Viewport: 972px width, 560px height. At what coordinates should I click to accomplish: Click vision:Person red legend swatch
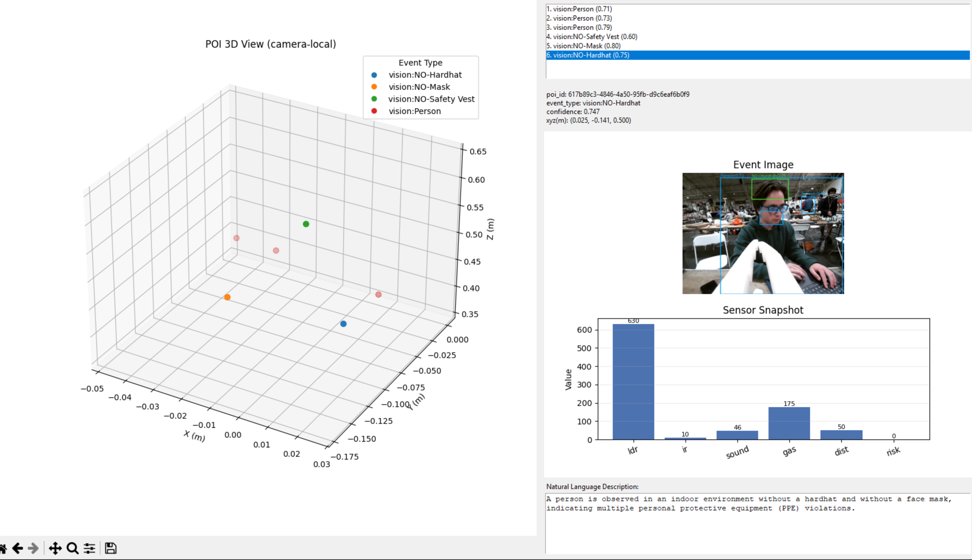tap(374, 111)
